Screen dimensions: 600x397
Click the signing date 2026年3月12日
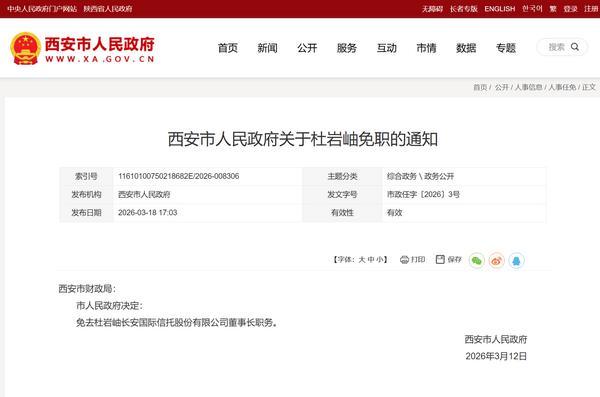[496, 356]
